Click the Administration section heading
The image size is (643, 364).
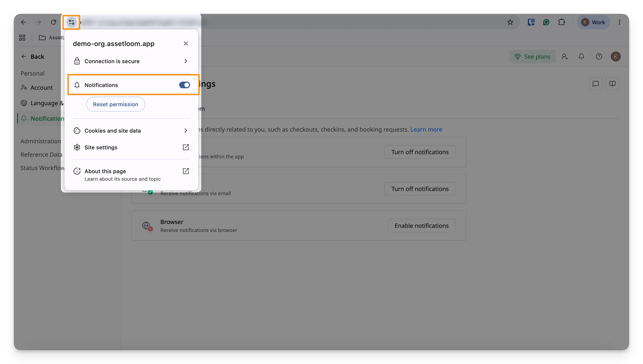[x=41, y=141]
